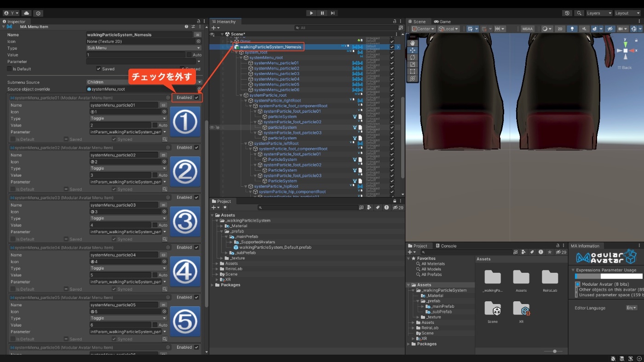
Task: Toggle scene lighting with the lightbulb icon
Action: pos(572,29)
